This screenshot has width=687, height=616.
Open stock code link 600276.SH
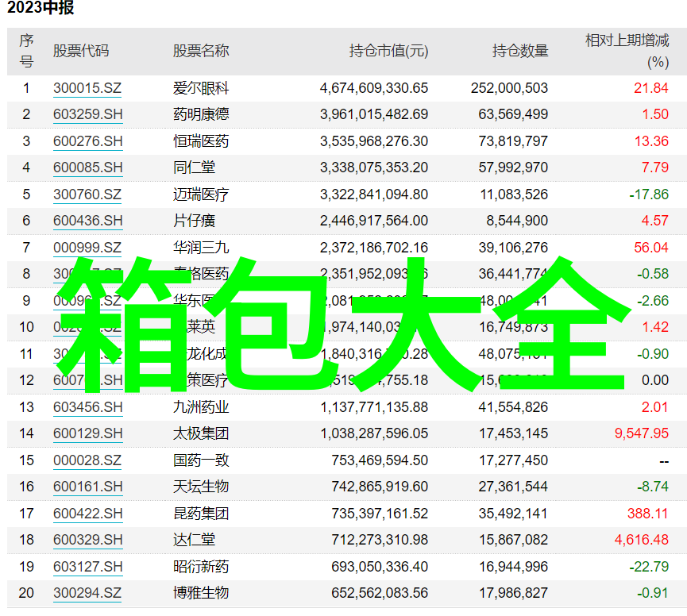[87, 141]
